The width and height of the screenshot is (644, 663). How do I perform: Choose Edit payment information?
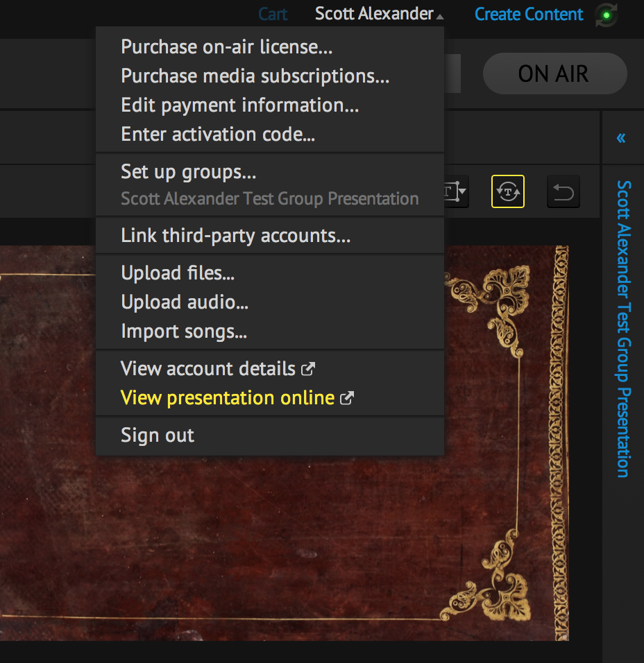coord(269,105)
